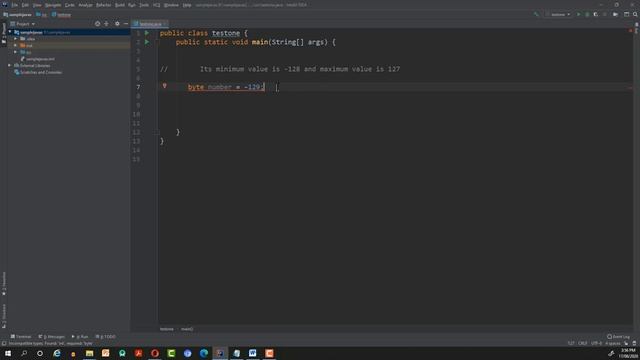Start debugging with the bug icon
Viewport: 640px width, 360px height.
pos(587,14)
